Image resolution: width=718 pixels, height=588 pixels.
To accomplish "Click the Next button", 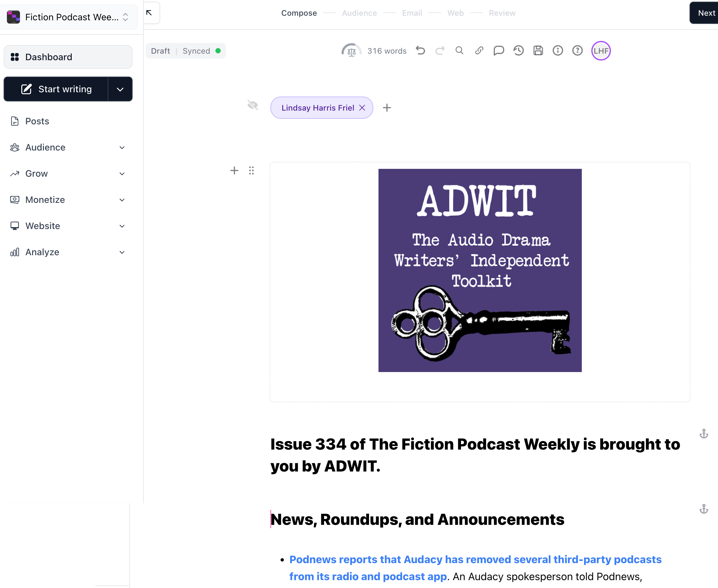I will (706, 13).
